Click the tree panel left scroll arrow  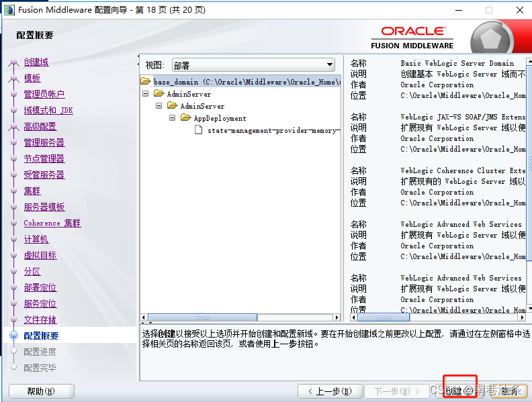[144, 317]
